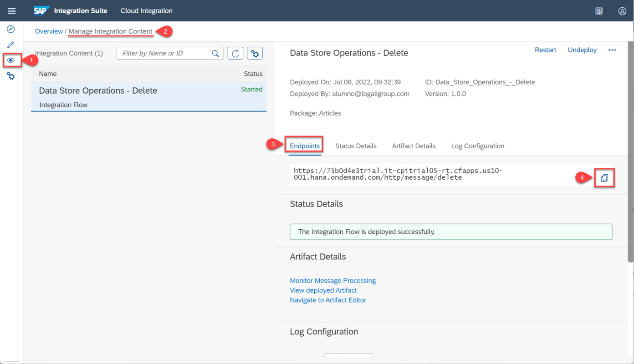Image resolution: width=634 pixels, height=364 pixels.
Task: Click the details panel vertical scrollbar
Action: [x=630, y=152]
